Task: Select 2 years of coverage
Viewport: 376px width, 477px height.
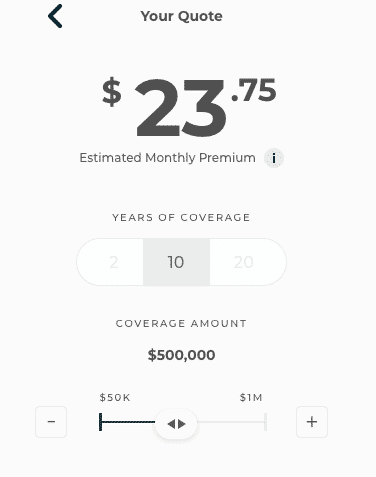Action: click(x=111, y=262)
